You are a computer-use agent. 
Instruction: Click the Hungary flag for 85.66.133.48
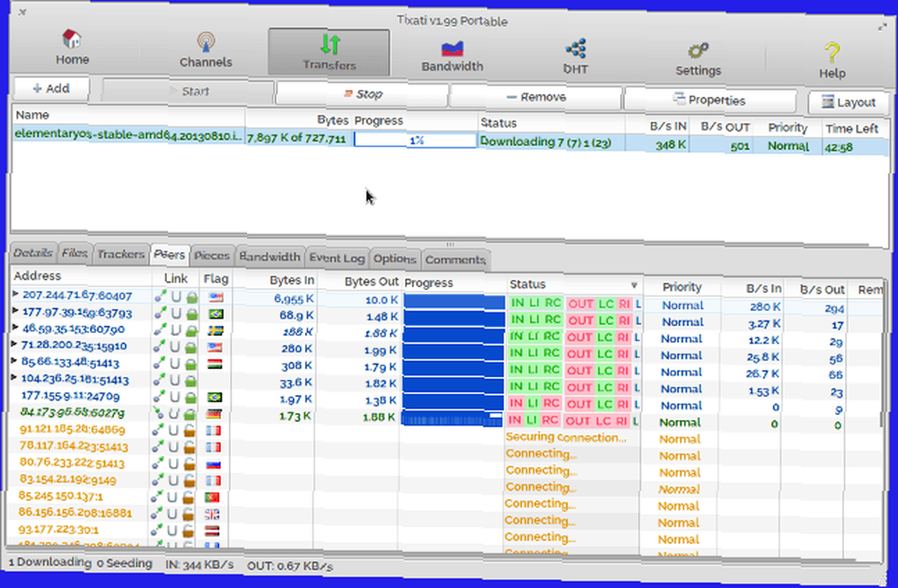[x=215, y=364]
